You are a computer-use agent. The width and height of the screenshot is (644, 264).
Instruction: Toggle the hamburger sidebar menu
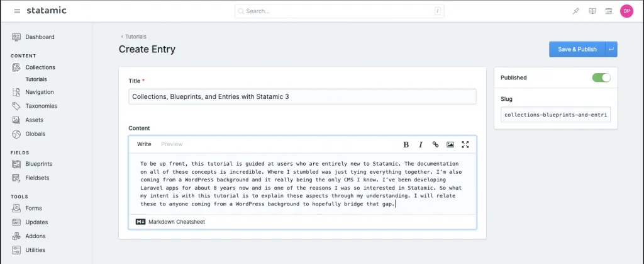point(17,11)
